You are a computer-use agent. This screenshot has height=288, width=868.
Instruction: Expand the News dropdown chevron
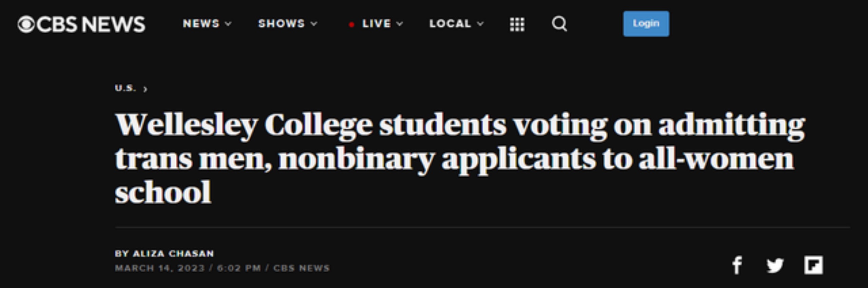(x=229, y=24)
